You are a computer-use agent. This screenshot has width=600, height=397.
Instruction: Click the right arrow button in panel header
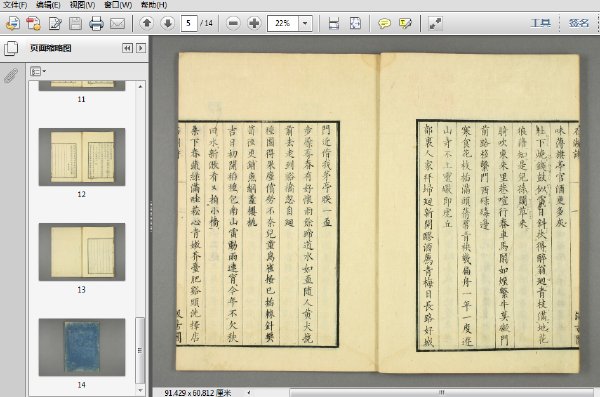click(141, 48)
